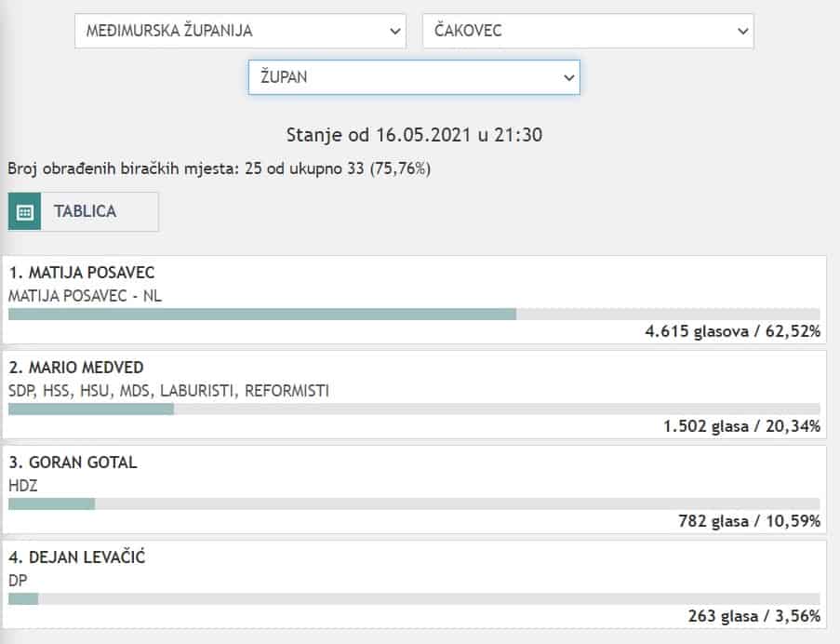Click the SDP, HSS, HSU coalition party list
The image size is (840, 644).
[168, 391]
